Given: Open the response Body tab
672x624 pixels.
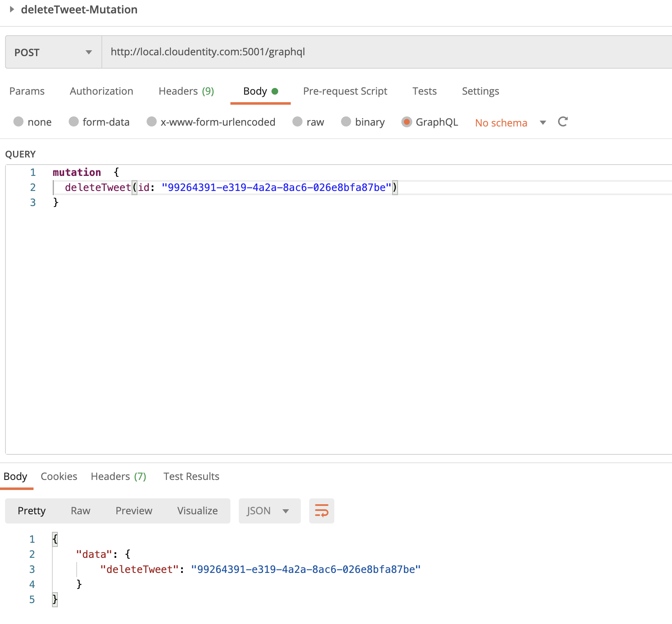Looking at the screenshot, I should pyautogui.click(x=16, y=477).
